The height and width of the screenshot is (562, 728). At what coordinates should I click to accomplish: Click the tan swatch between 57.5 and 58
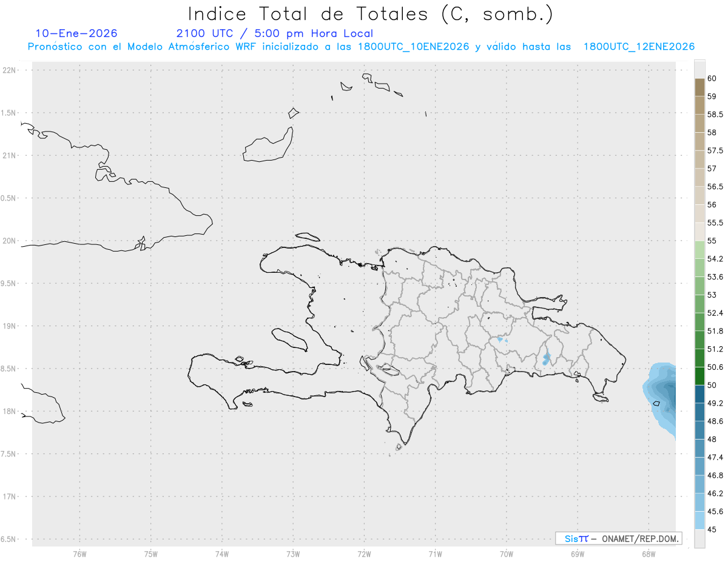699,141
